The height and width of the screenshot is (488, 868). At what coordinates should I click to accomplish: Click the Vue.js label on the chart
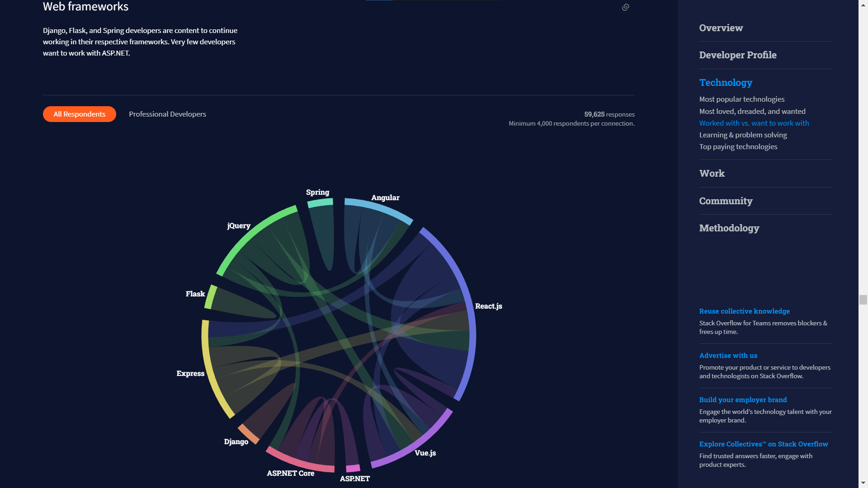tap(425, 453)
